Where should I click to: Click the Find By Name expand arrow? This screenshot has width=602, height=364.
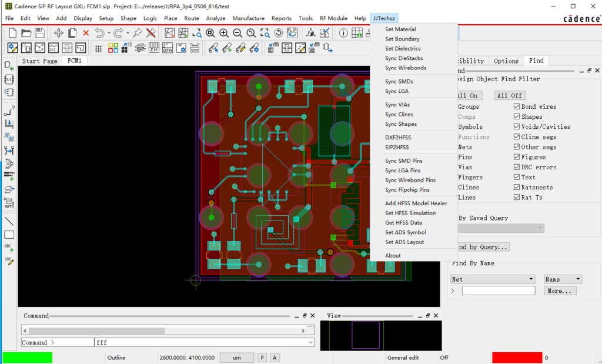click(x=453, y=290)
